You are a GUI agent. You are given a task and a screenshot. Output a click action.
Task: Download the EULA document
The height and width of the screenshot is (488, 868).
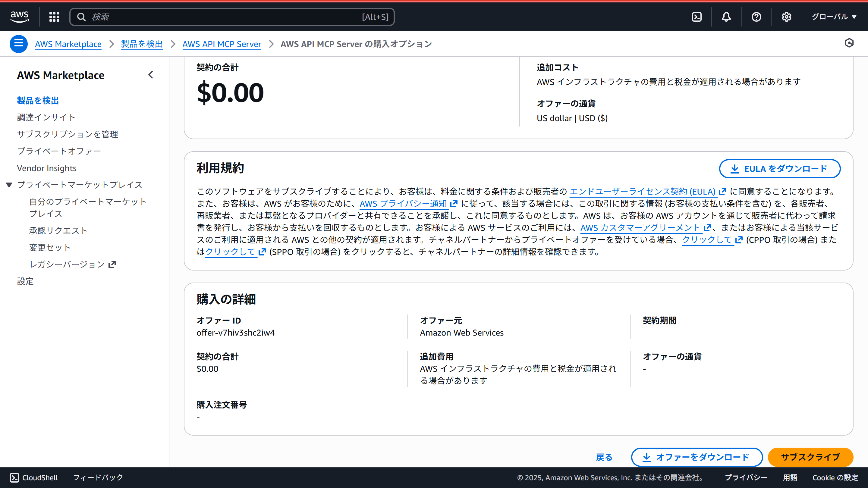click(779, 168)
